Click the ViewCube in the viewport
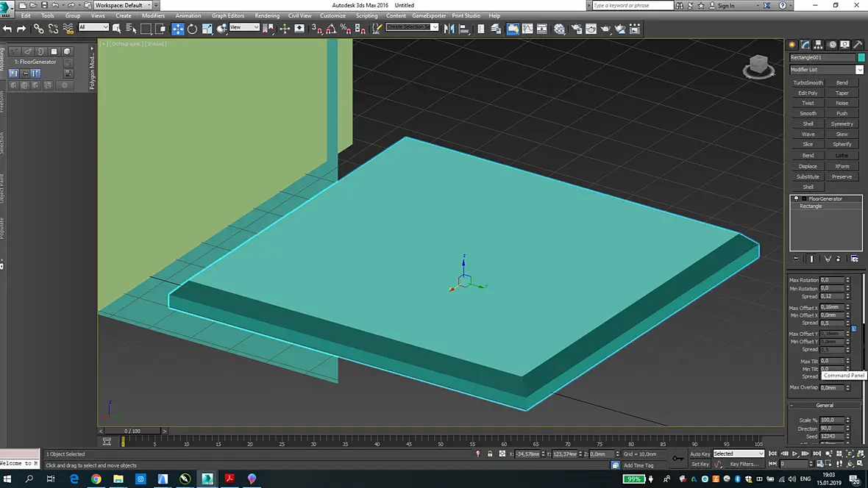This screenshot has height=488, width=868. pyautogui.click(x=758, y=66)
